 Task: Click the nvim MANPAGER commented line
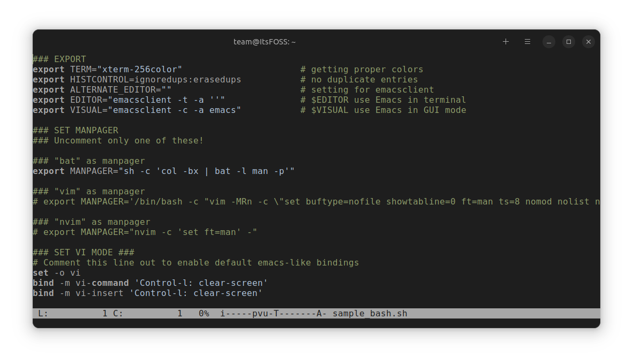point(145,232)
